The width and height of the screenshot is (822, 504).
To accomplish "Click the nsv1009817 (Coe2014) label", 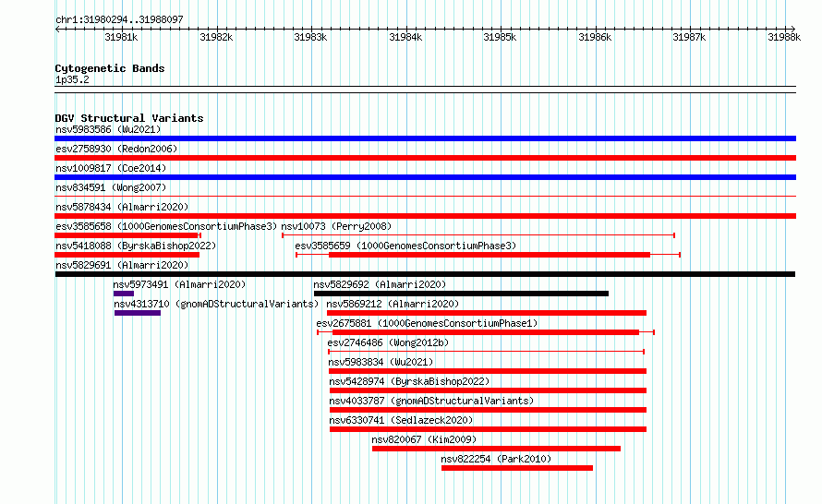I will (x=111, y=168).
